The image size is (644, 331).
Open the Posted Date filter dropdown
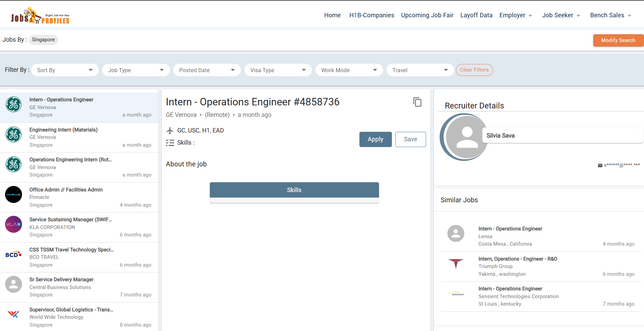tap(207, 70)
